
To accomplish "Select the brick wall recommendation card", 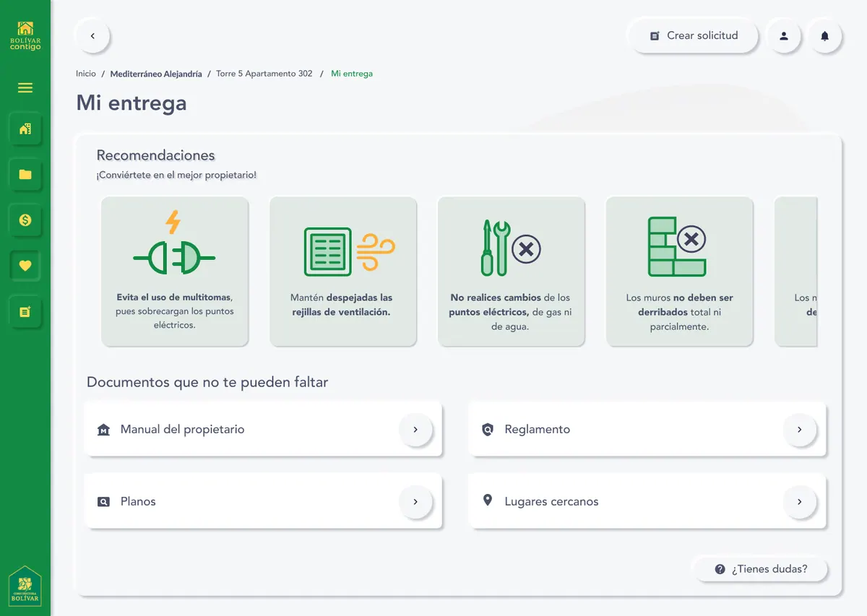I will pyautogui.click(x=680, y=272).
